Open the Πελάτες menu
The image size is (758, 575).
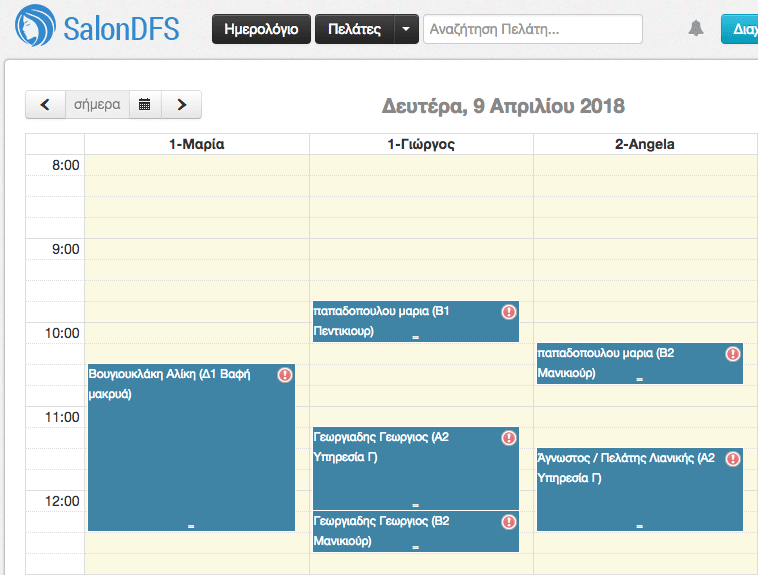click(x=354, y=29)
